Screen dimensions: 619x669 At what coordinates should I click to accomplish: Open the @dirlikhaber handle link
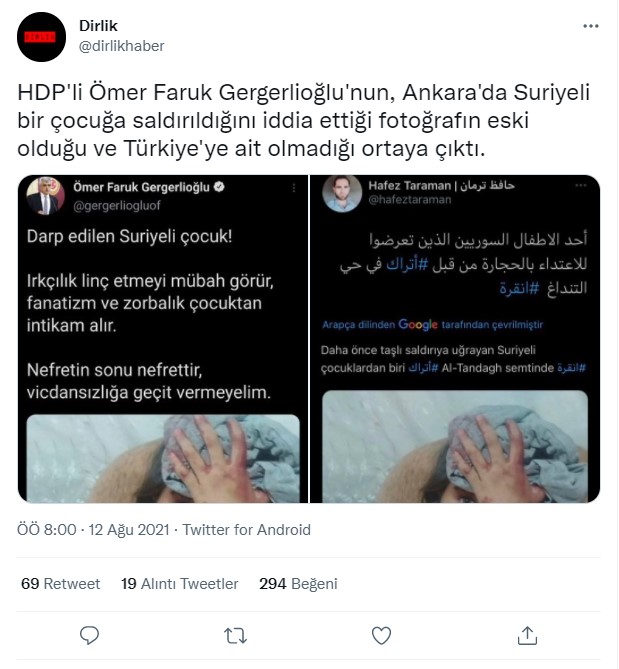[122, 46]
